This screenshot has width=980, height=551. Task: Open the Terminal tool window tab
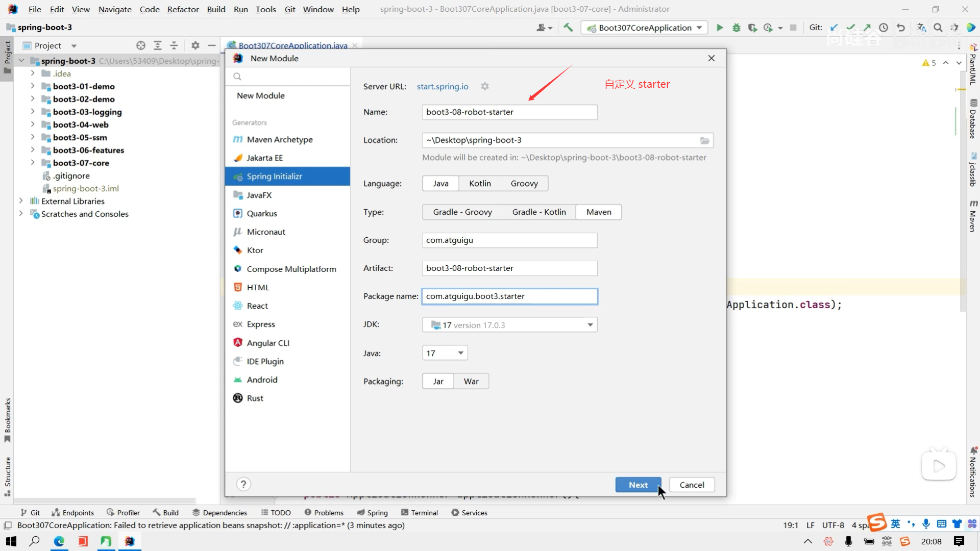coord(420,513)
